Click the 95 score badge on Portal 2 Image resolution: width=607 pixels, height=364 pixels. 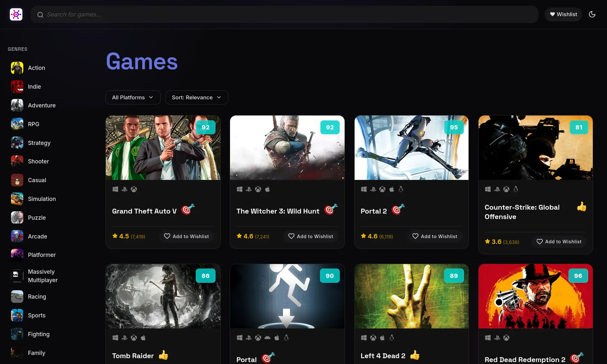pyautogui.click(x=454, y=127)
